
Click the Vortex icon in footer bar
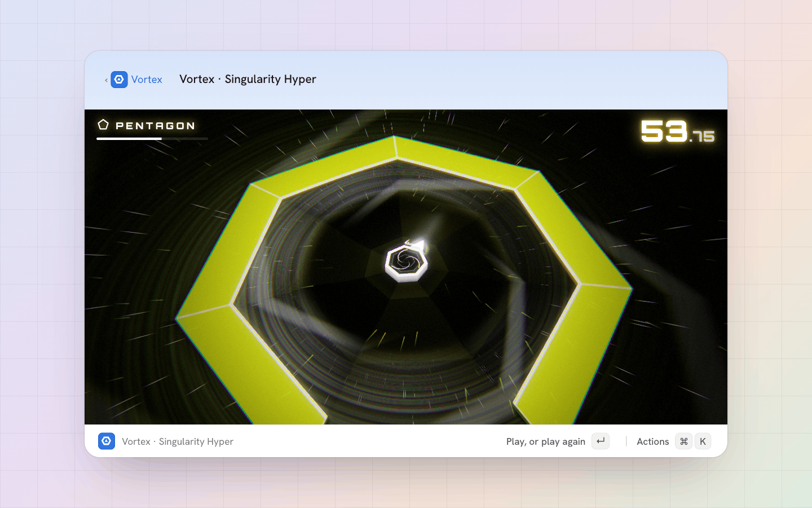[107, 441]
